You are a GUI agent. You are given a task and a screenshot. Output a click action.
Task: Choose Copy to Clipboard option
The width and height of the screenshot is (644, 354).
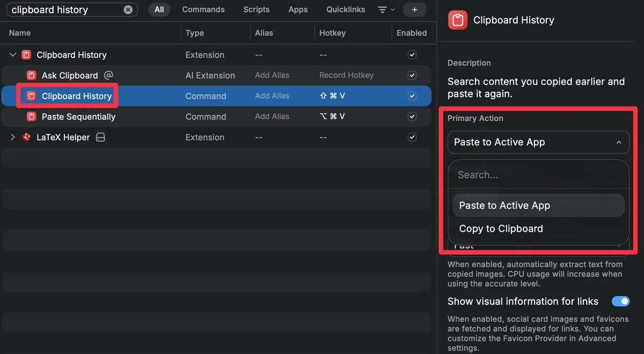click(x=538, y=228)
